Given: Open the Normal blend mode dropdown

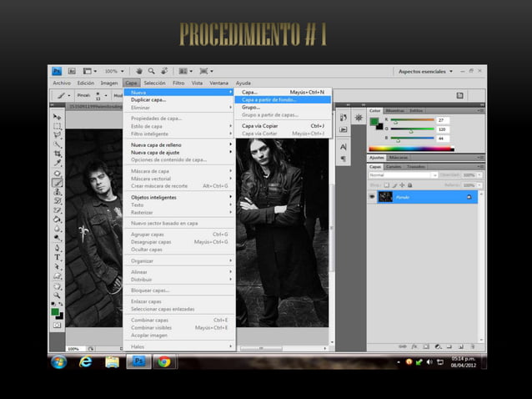Looking at the screenshot, I should 403,175.
